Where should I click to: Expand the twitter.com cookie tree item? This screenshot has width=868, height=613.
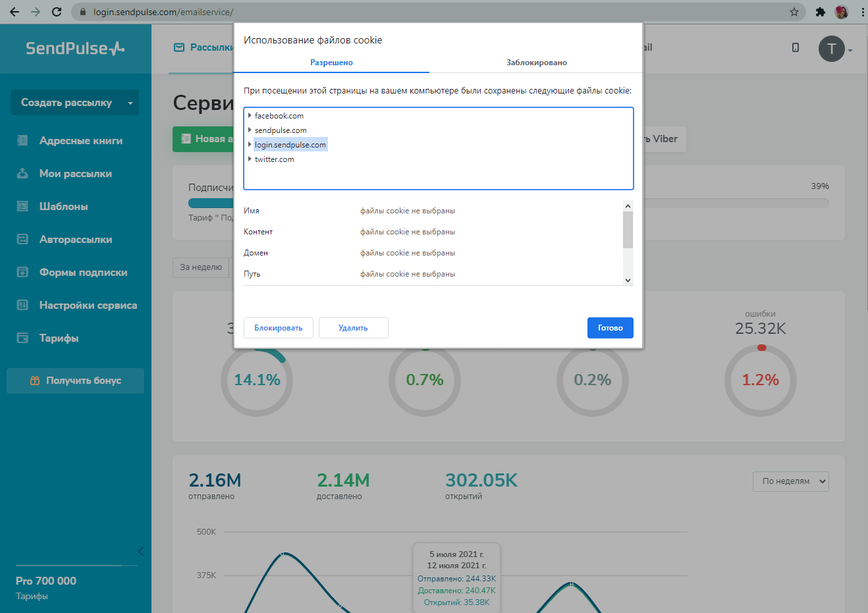tap(250, 159)
